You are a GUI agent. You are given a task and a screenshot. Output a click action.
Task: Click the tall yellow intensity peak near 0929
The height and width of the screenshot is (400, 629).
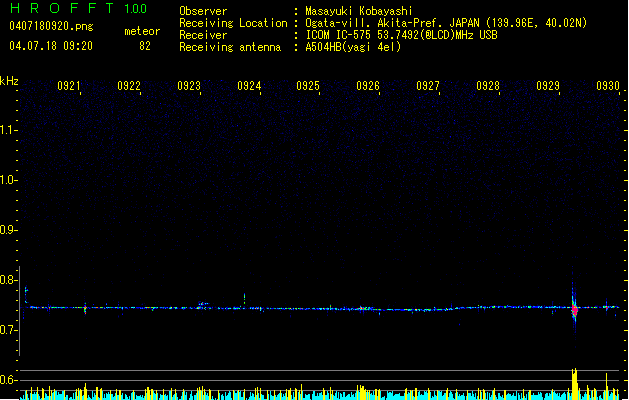574,384
